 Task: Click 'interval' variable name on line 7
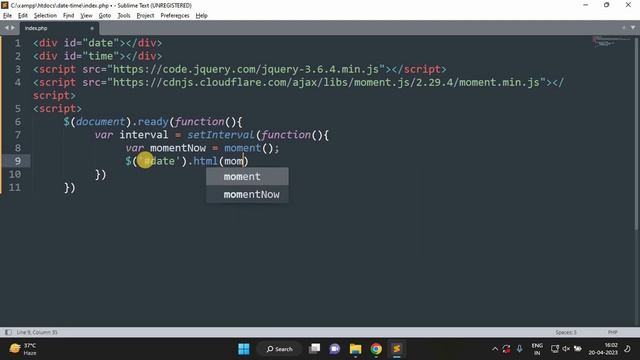[144, 135]
